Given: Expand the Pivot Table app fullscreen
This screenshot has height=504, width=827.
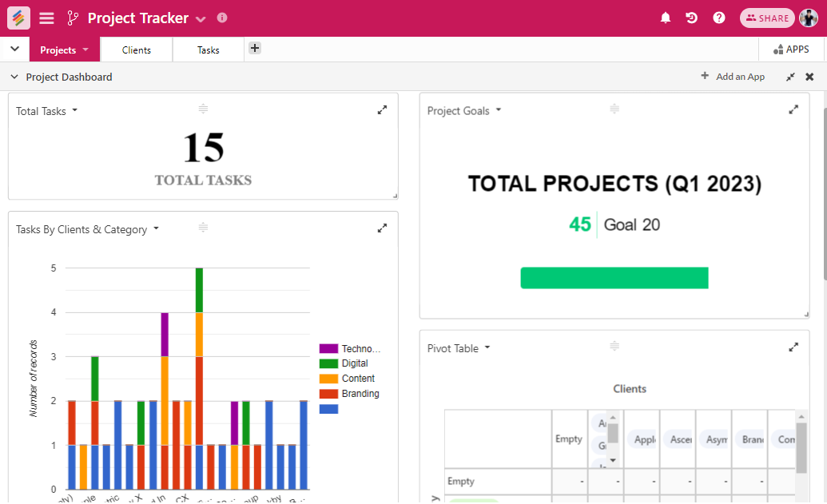Looking at the screenshot, I should pos(793,347).
